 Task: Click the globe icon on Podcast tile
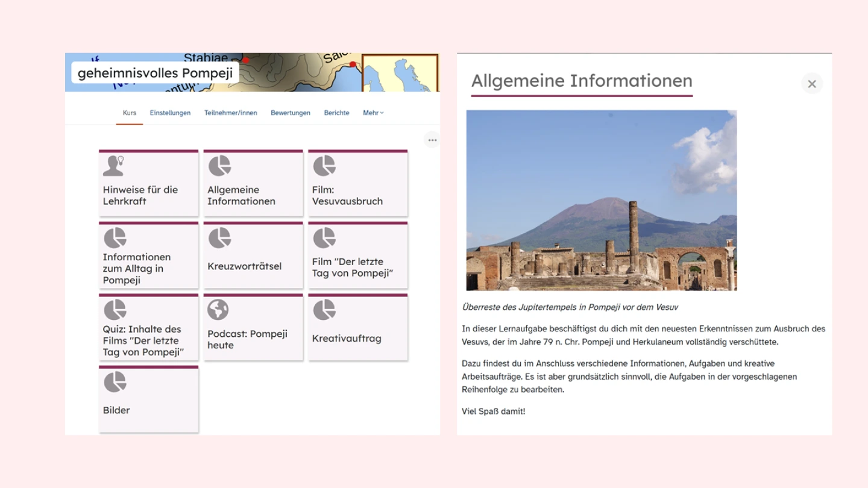[x=218, y=310]
